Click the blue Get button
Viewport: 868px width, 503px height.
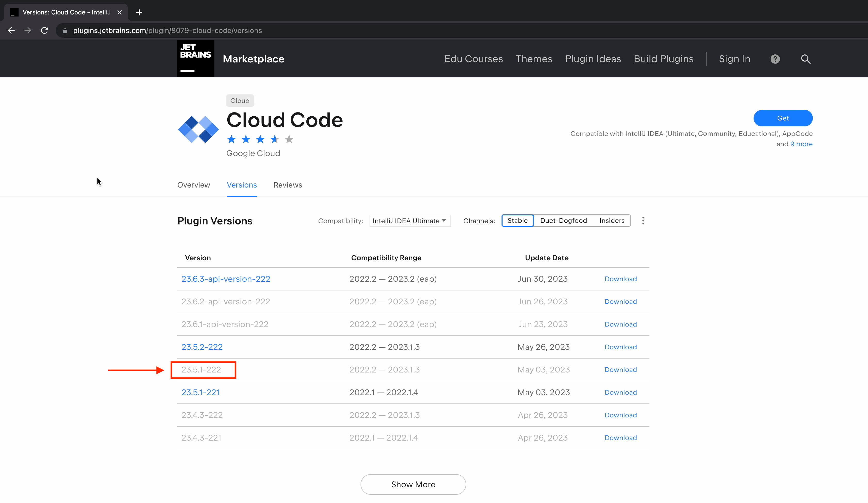point(783,118)
